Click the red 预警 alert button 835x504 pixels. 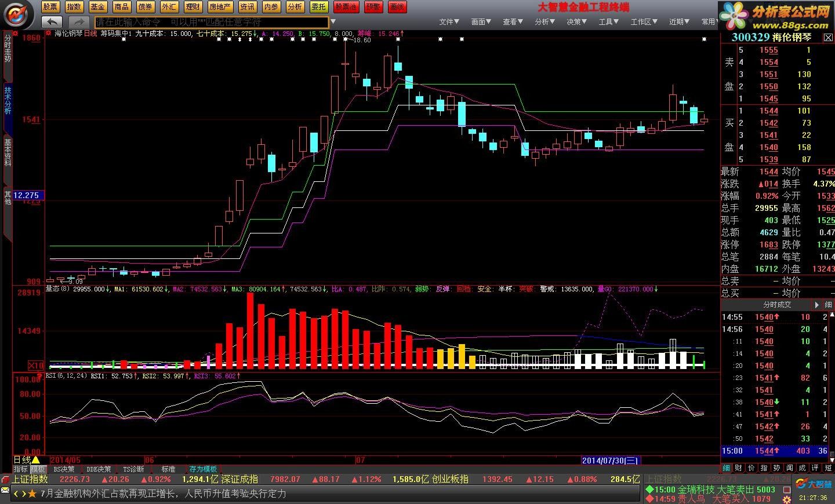click(373, 7)
